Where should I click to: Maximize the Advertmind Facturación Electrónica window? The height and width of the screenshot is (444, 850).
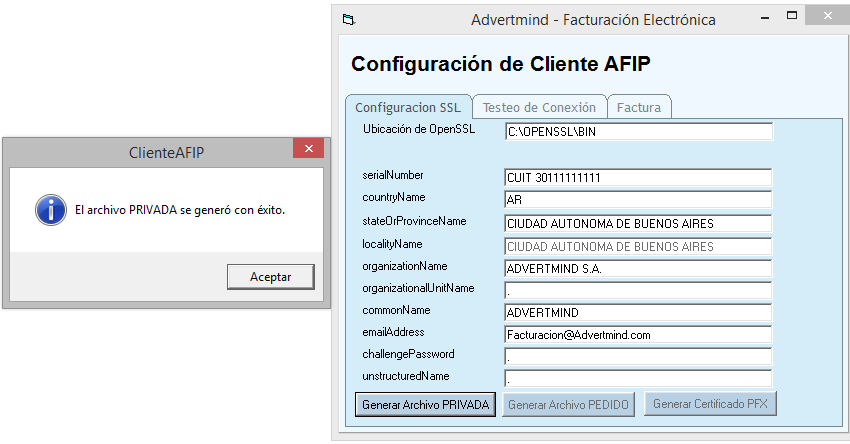(x=792, y=16)
